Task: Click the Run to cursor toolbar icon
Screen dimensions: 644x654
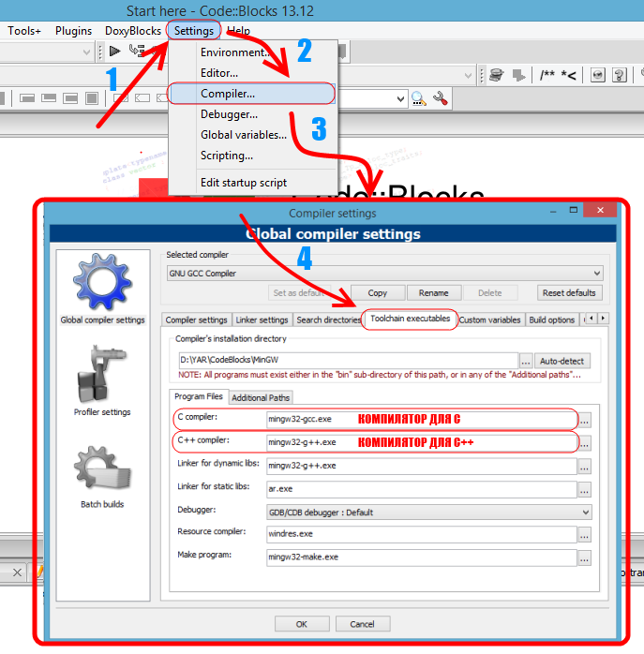Action: (x=136, y=51)
